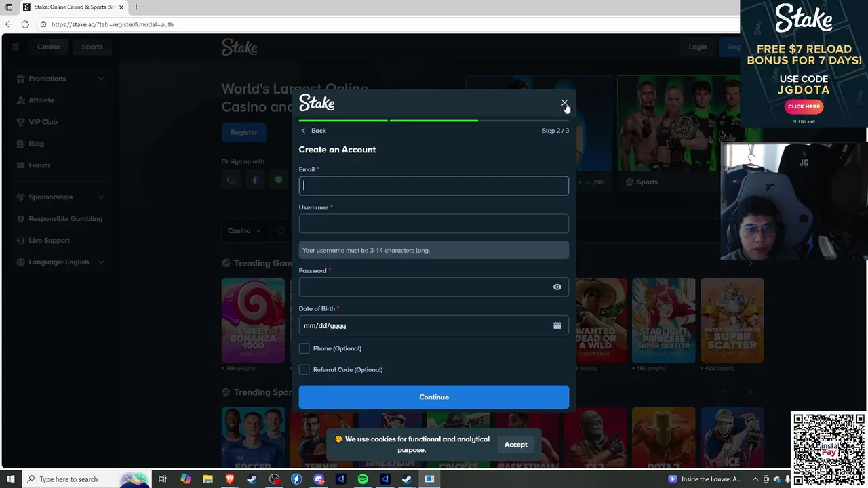Click the Date of Birth field

click(433, 325)
